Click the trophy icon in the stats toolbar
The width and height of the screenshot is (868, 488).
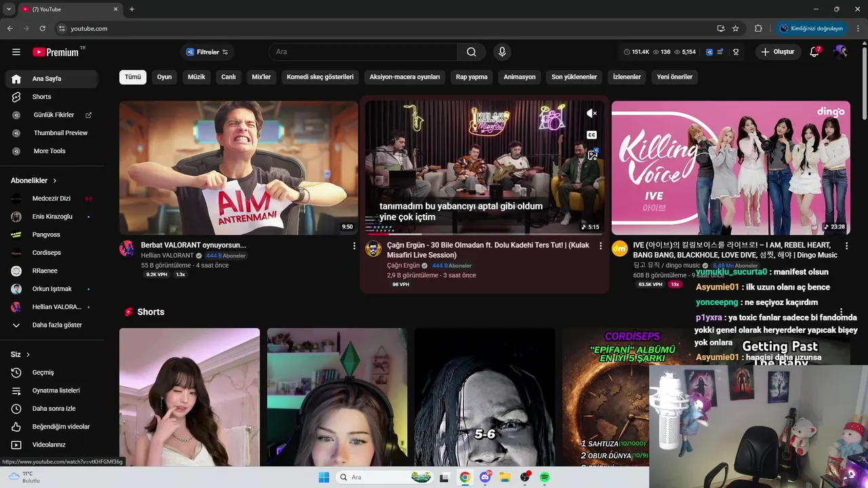736,52
